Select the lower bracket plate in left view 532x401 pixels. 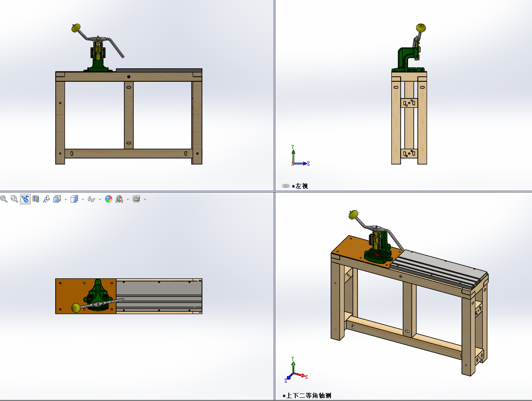click(409, 153)
